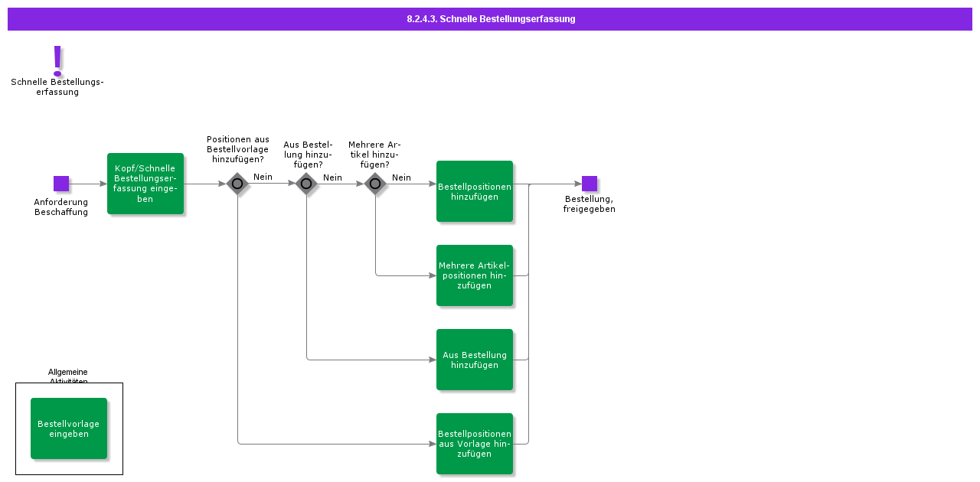Select the Anforderung Beschaffung start event square
The image size is (980, 482).
click(x=61, y=184)
